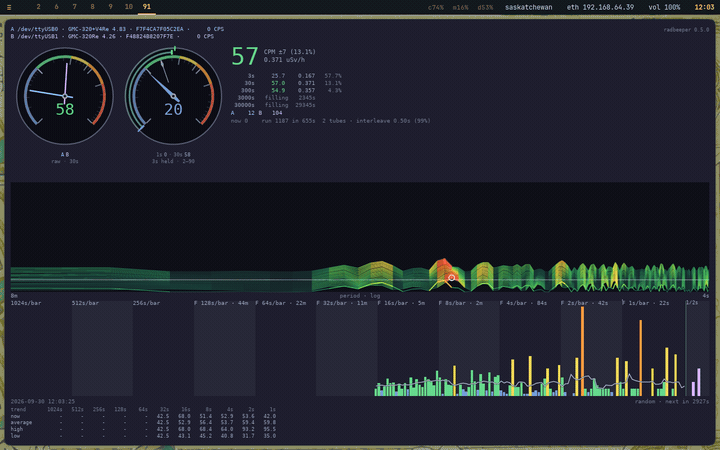This screenshot has width=720, height=450.
Task: Click the eth 192.168.64.39 network status
Action: [x=600, y=7]
